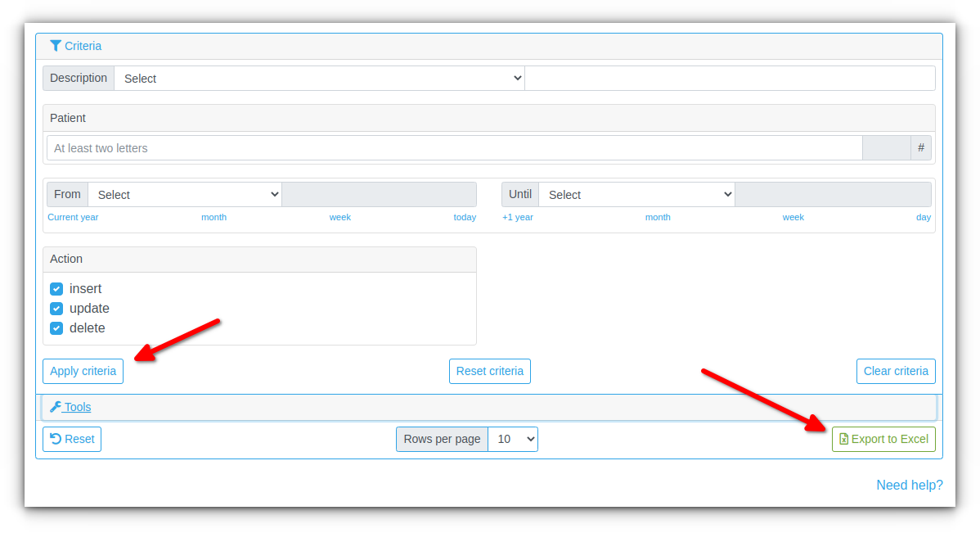Open the From date select dropdown
Viewport: 980px width, 533px height.
tap(185, 195)
